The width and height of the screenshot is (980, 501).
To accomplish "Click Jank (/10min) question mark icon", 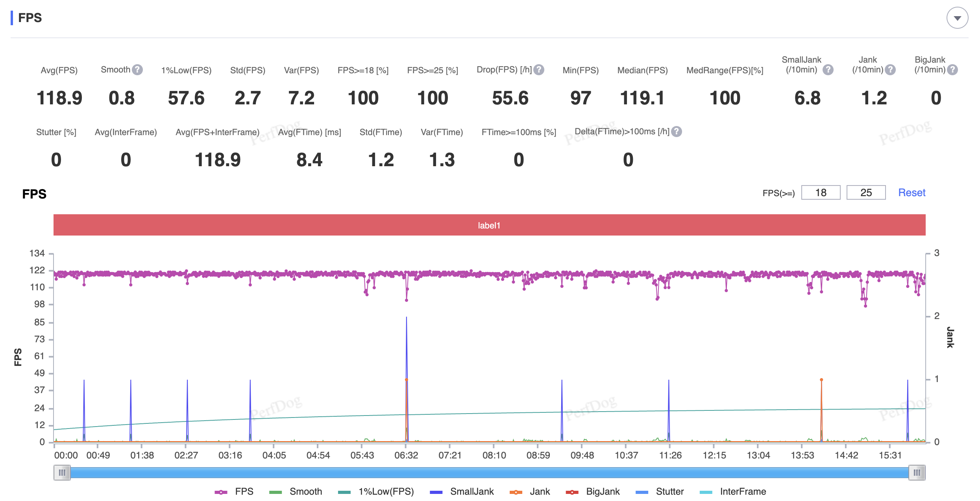I will click(890, 70).
